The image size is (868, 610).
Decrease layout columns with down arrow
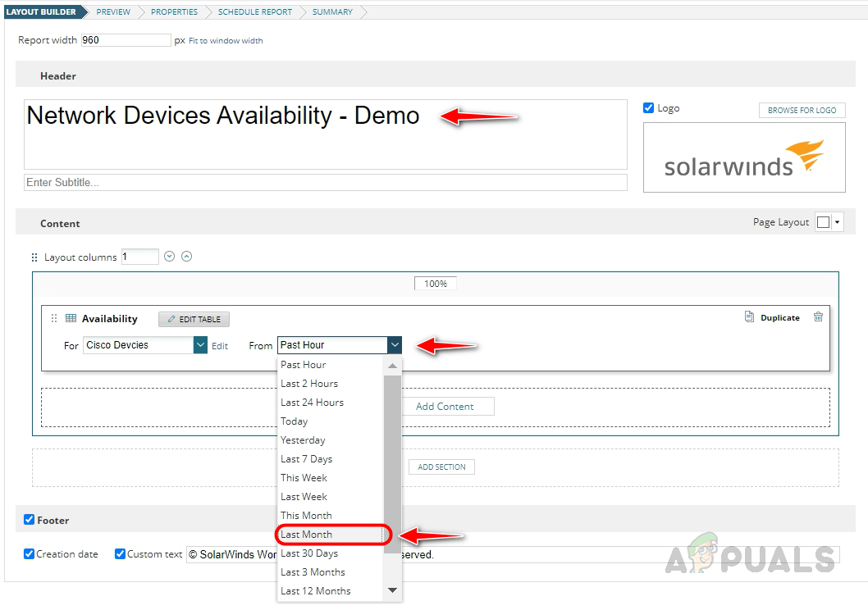[x=170, y=257]
